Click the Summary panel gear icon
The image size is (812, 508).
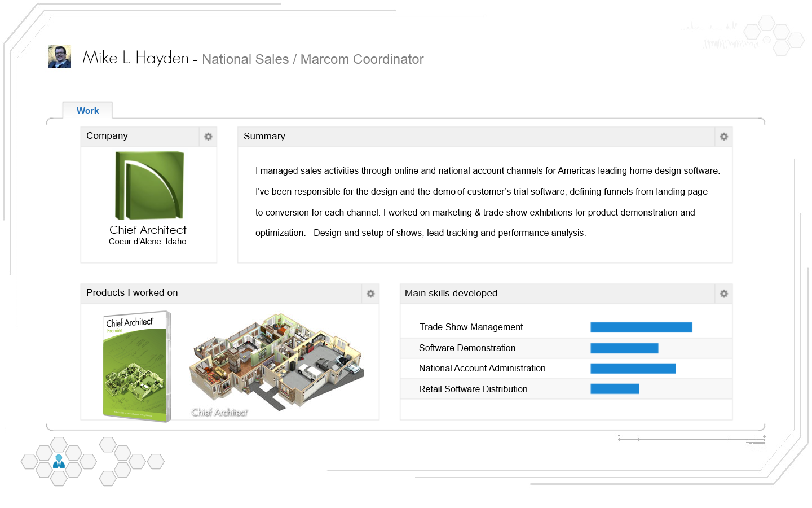724,137
